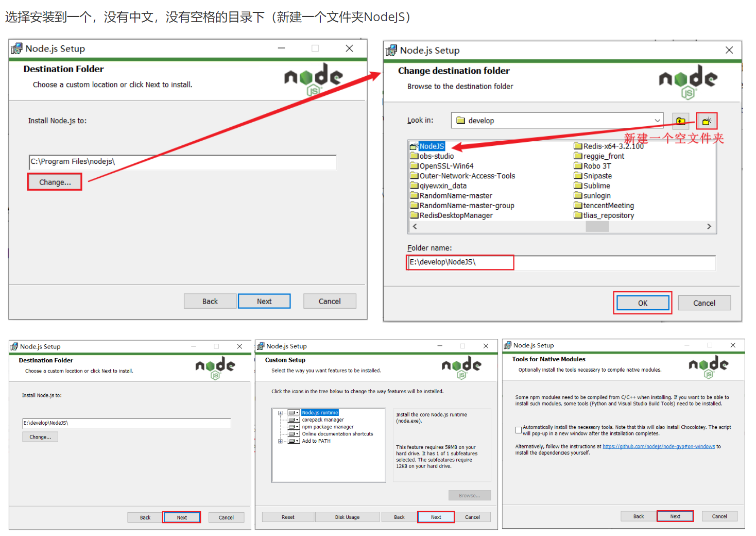The image size is (756, 536).
Task: Open the npm package manager feature dropdown
Action: tap(294, 427)
